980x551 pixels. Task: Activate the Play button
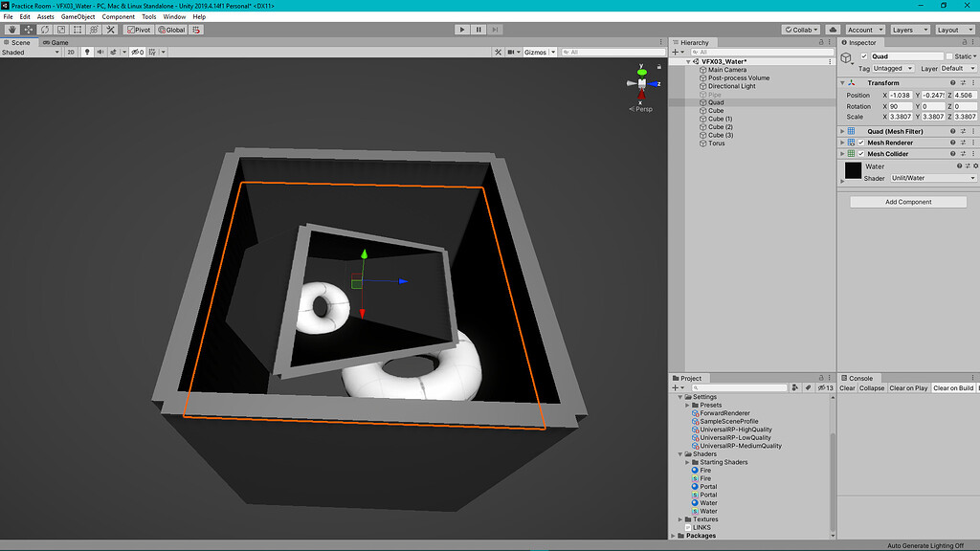coord(462,30)
